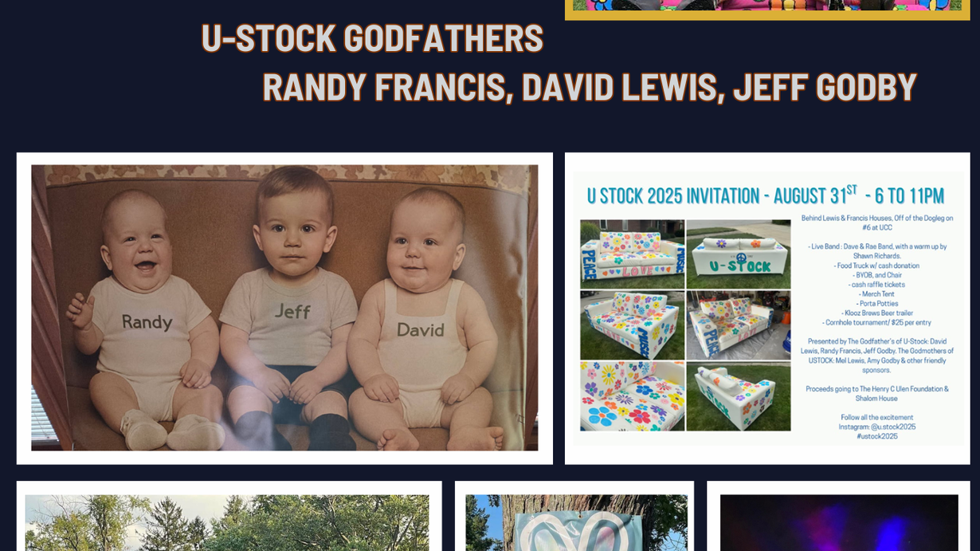Viewport: 980px width, 551px height.
Task: Select middle-left flowered couch photo in invitation
Action: pos(633,325)
